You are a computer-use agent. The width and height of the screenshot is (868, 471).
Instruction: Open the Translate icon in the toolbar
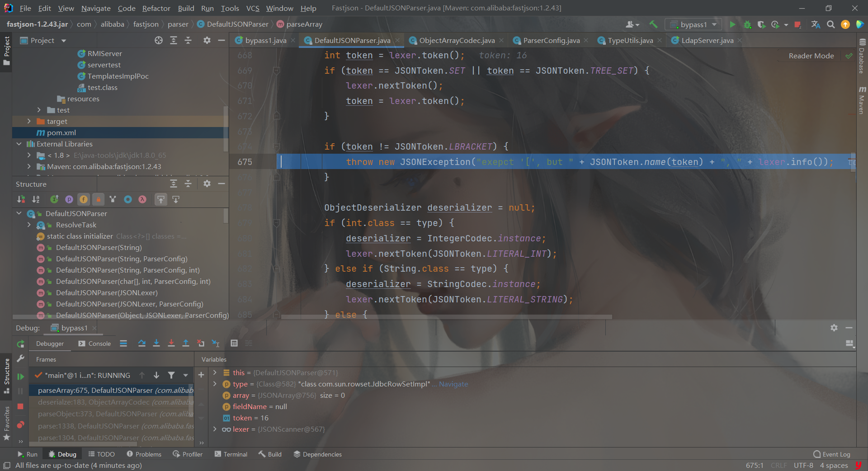click(816, 24)
